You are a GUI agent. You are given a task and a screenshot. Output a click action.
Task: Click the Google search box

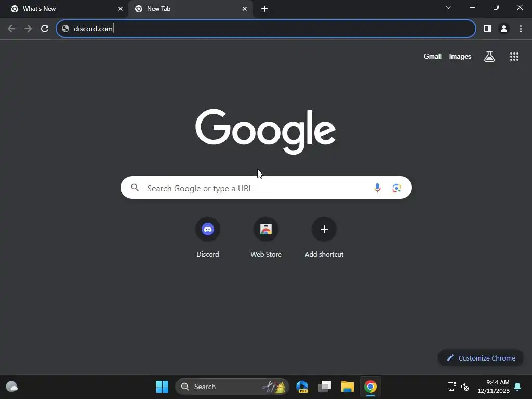[266, 188]
